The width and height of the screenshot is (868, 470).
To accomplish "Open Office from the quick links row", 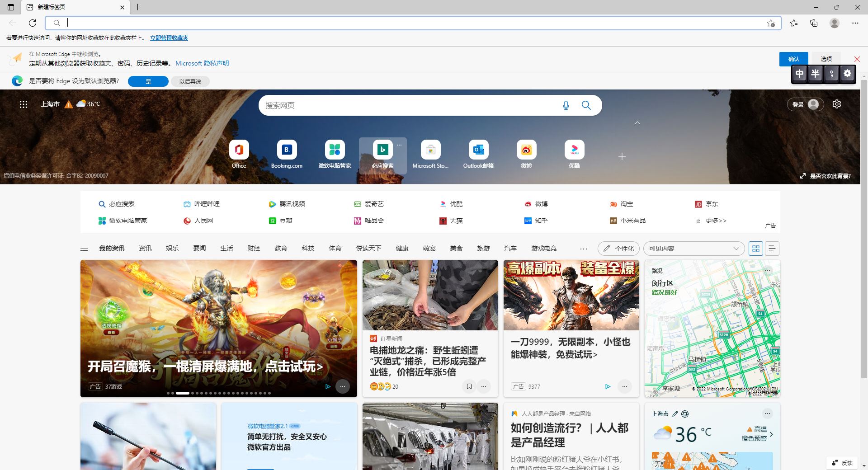I will point(239,154).
